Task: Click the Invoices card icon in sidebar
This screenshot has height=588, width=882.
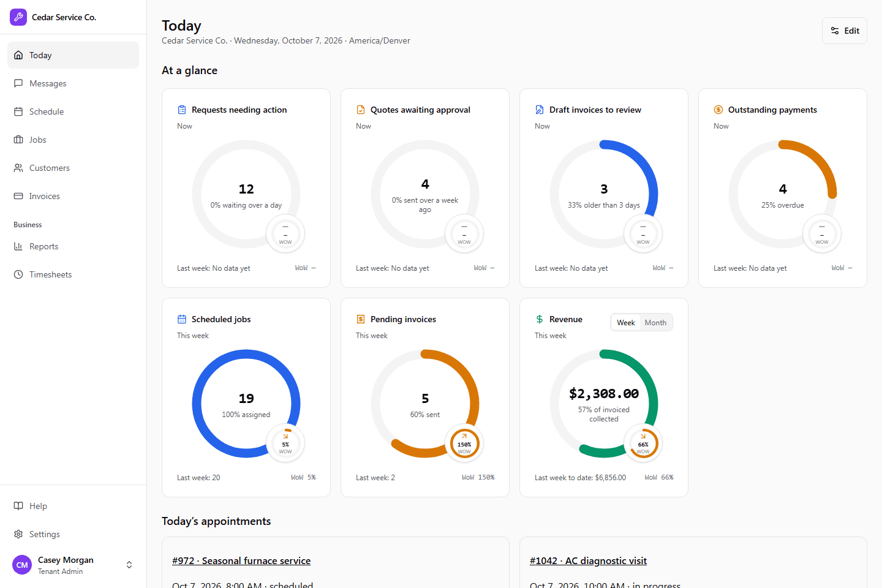Action: click(18, 196)
